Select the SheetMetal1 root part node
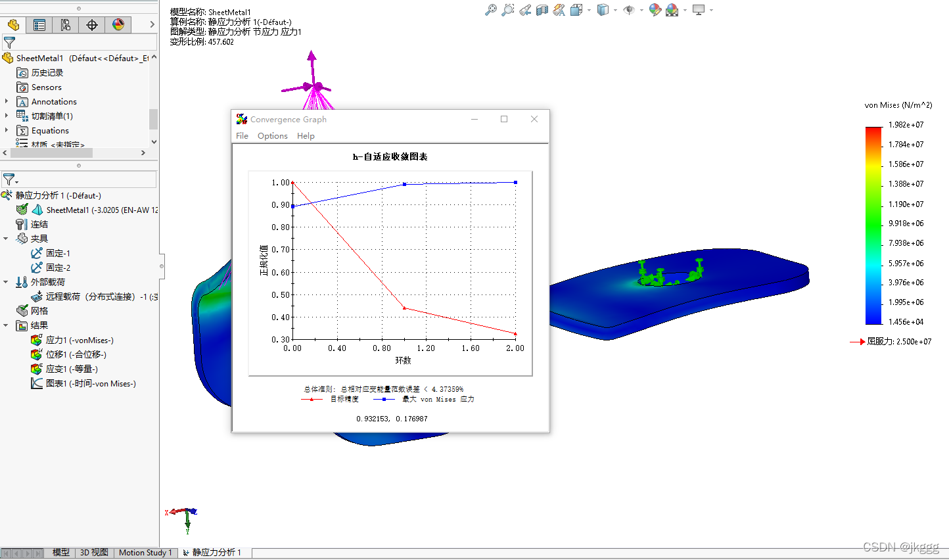The height and width of the screenshot is (560, 949). 76,58
